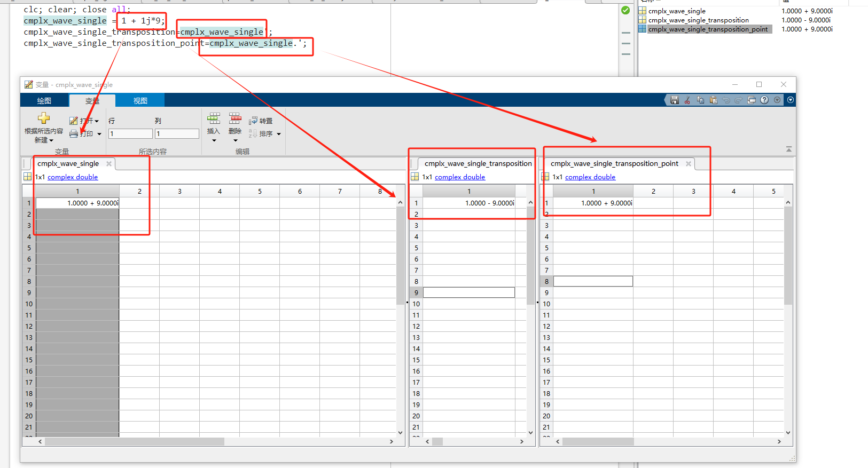Image resolution: width=868 pixels, height=468 pixels.
Task: Click horizontal scrollbar of transposition_point pane
Action: pos(598,441)
